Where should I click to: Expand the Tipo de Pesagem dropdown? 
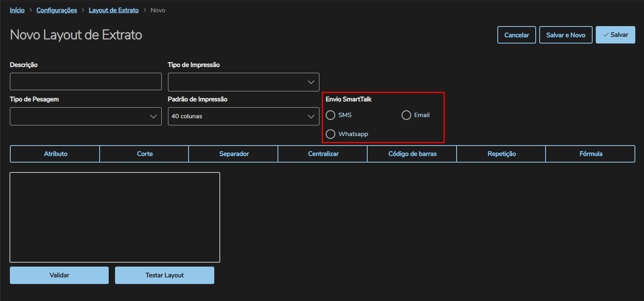(x=85, y=116)
